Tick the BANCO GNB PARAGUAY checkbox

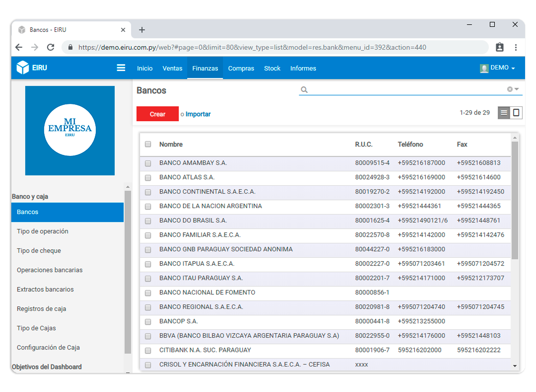tap(148, 250)
